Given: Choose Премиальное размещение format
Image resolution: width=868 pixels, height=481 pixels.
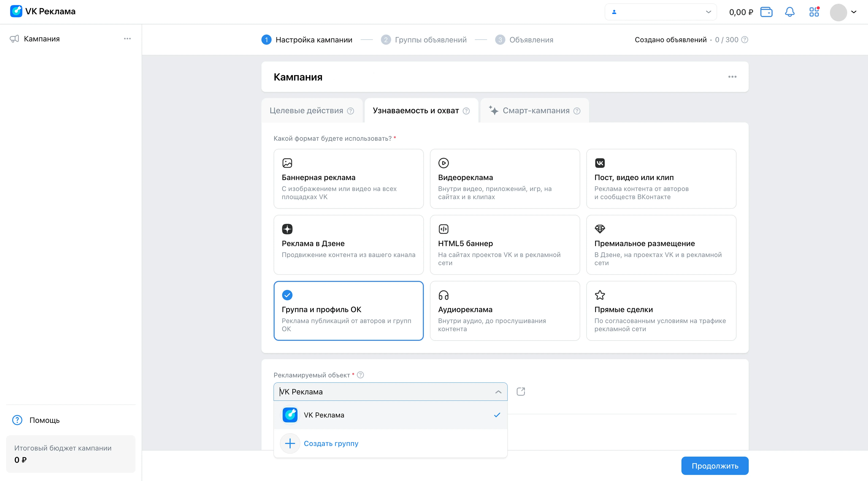Looking at the screenshot, I should pos(661,245).
